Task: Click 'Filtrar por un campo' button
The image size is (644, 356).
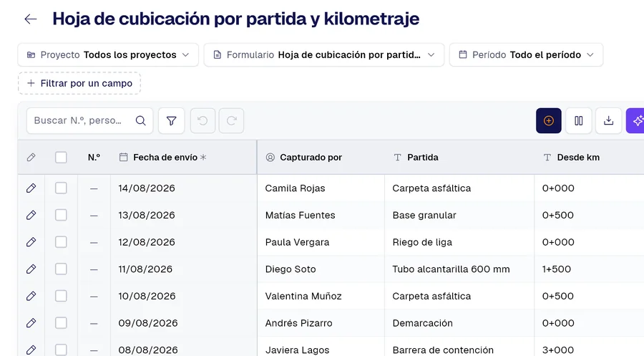Action: coord(79,84)
